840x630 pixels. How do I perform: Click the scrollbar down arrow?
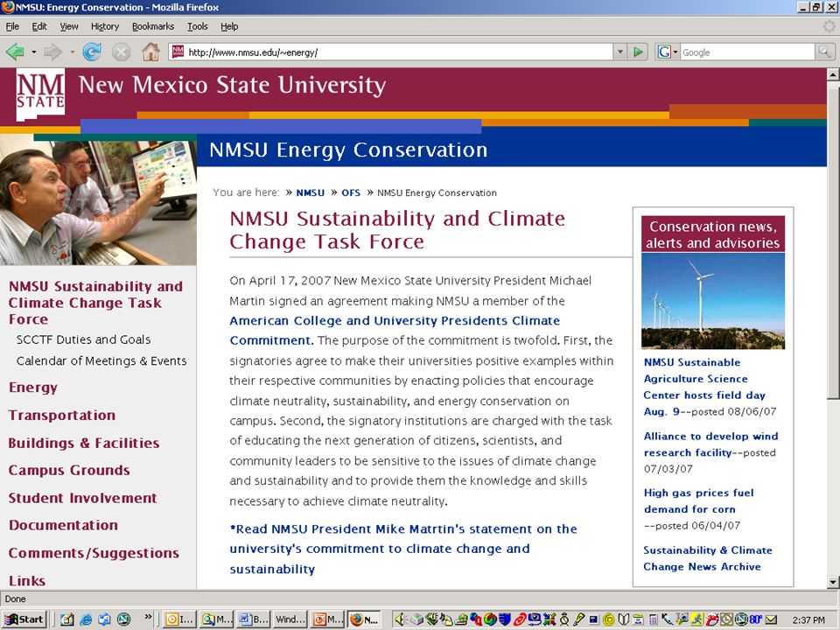coord(833,582)
